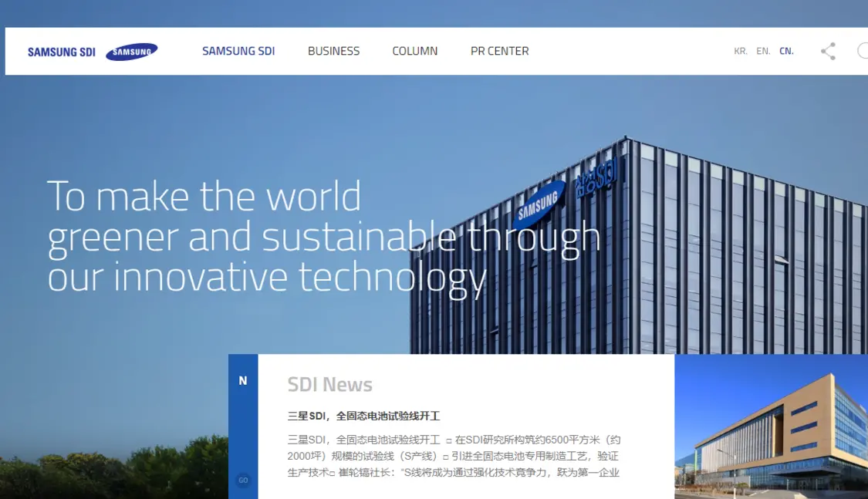Click the round GO button

[243, 480]
